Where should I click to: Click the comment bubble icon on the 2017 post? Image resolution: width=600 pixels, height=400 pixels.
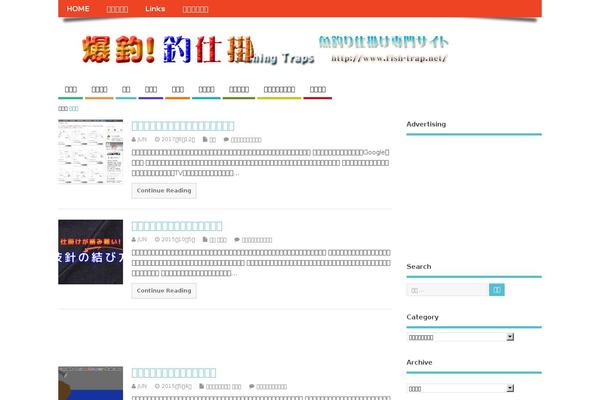pos(226,140)
